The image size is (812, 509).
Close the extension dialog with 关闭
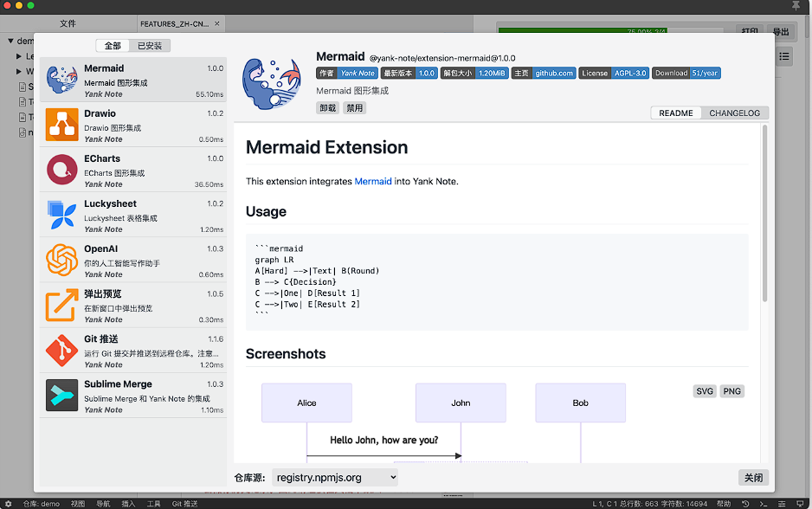(753, 478)
